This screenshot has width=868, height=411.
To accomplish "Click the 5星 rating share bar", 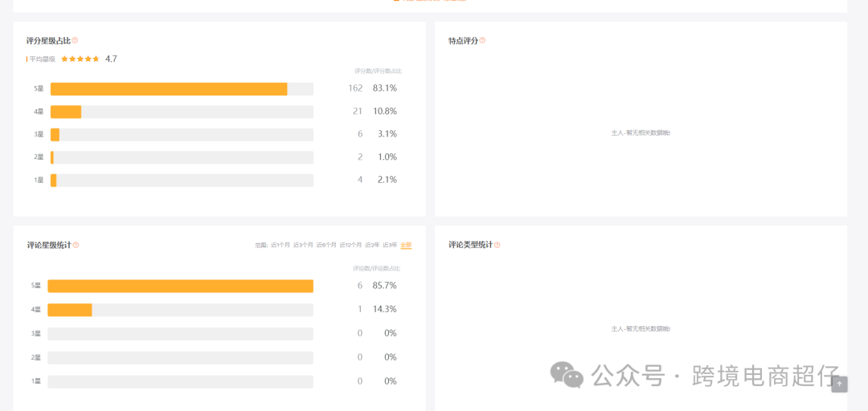I will (x=169, y=89).
